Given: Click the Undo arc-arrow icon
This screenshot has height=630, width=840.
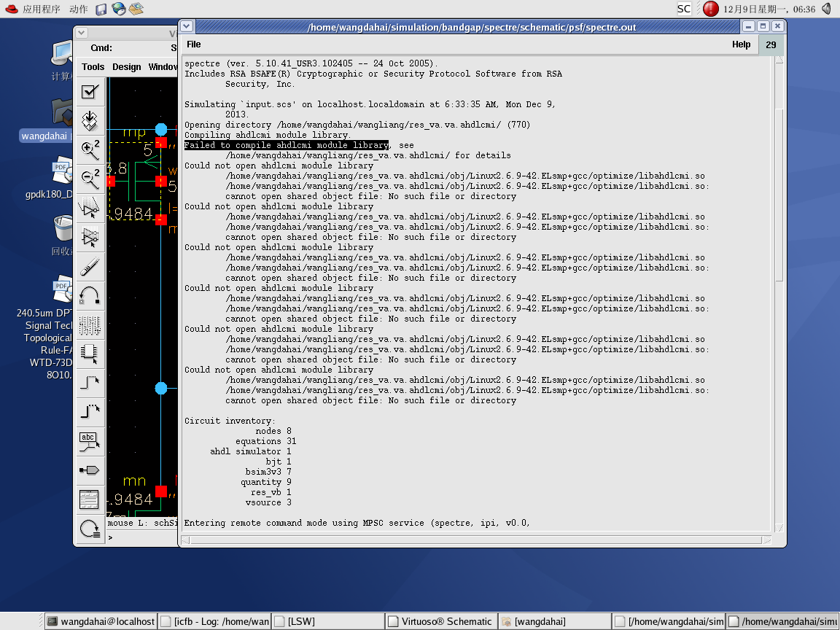Looking at the screenshot, I should point(90,295).
